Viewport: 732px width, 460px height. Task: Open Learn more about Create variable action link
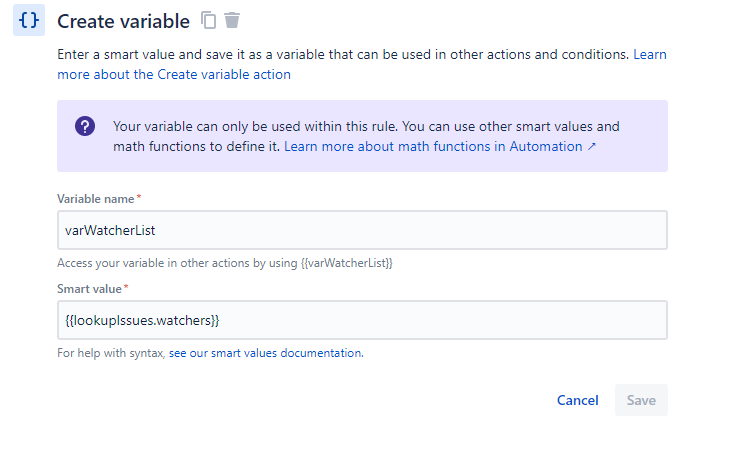click(174, 74)
